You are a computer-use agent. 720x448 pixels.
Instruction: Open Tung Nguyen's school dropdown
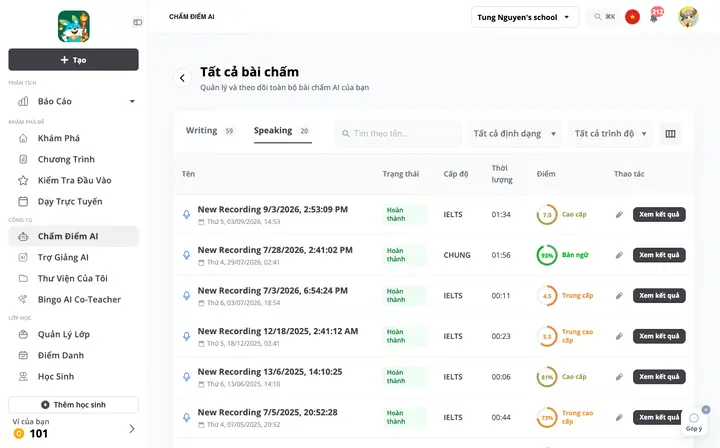tap(525, 17)
